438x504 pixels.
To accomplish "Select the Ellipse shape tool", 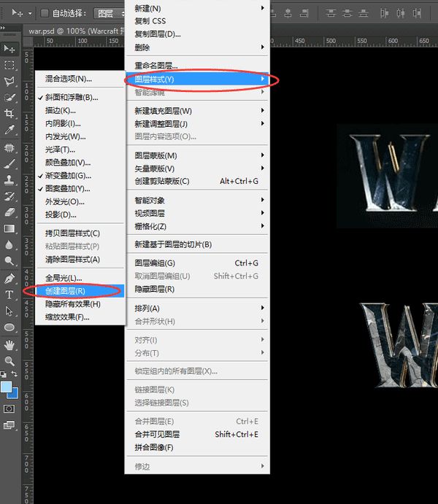I will (9, 327).
